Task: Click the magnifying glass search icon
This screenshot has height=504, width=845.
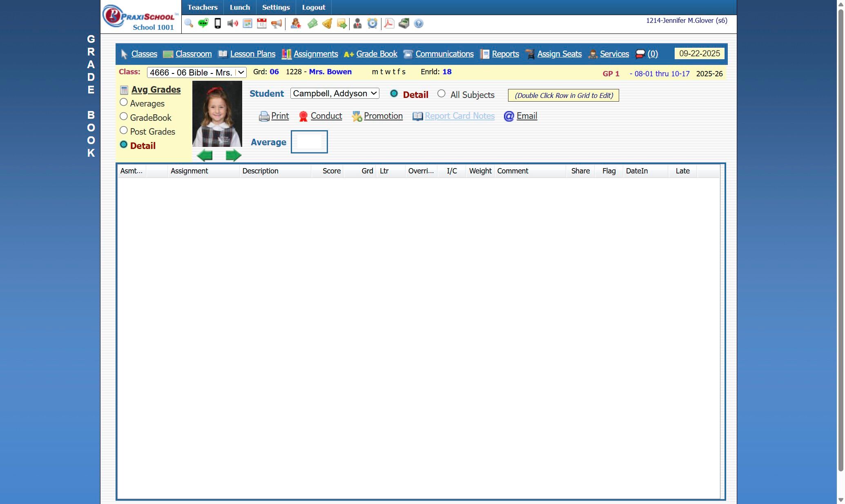Action: [188, 23]
